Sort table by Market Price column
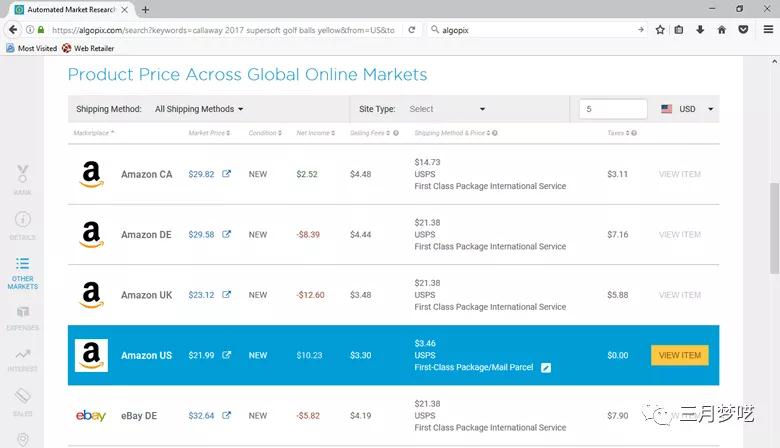The width and height of the screenshot is (780, 448). 209,133
